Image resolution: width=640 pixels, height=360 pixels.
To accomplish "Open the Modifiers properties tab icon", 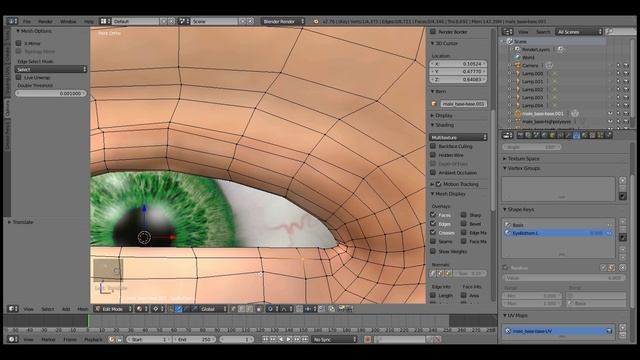I will (x=569, y=136).
